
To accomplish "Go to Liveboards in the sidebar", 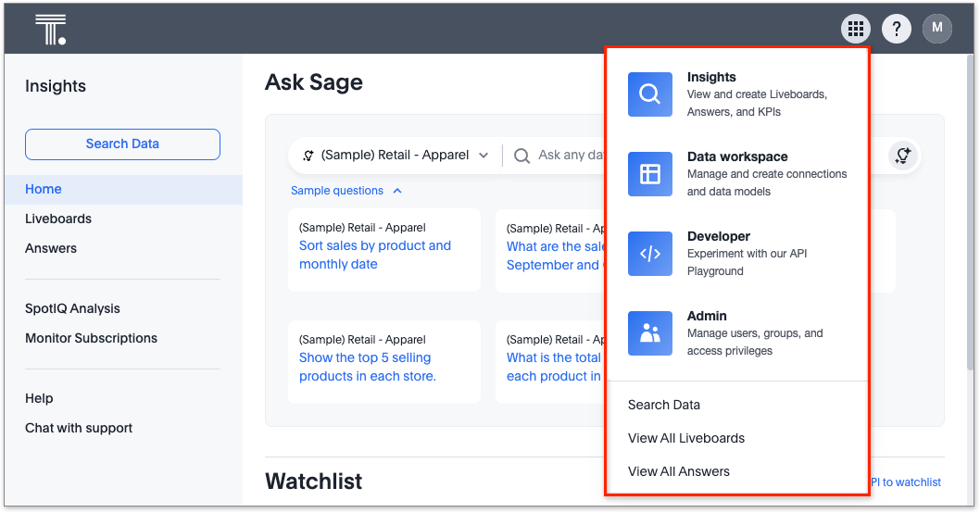I will pos(58,219).
